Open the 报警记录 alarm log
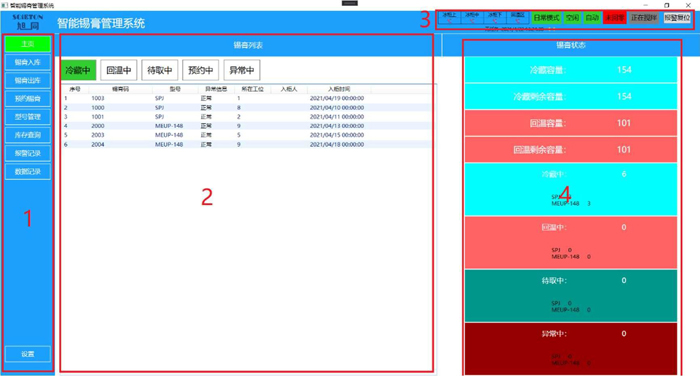The height and width of the screenshot is (376, 700). [28, 153]
